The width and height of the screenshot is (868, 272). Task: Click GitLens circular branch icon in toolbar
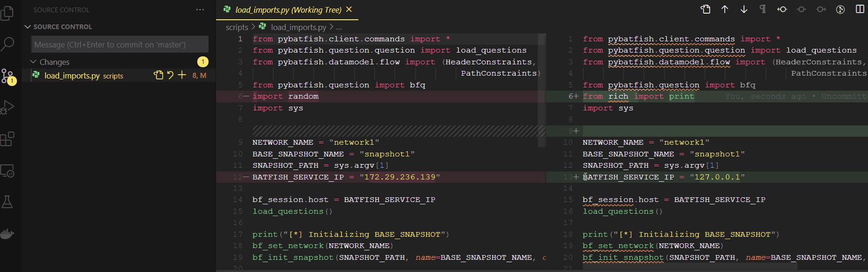tap(841, 9)
